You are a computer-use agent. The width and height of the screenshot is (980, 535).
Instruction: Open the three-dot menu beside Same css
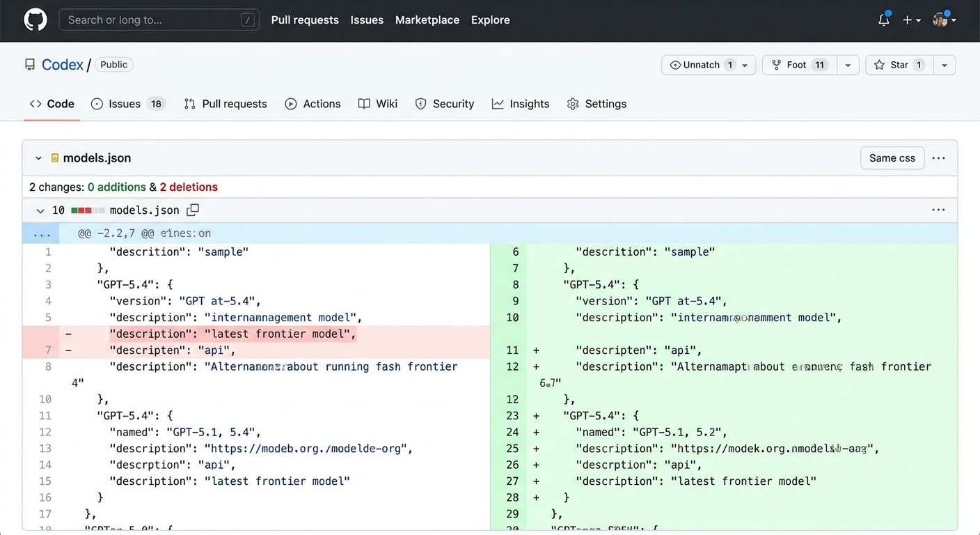[x=939, y=158]
